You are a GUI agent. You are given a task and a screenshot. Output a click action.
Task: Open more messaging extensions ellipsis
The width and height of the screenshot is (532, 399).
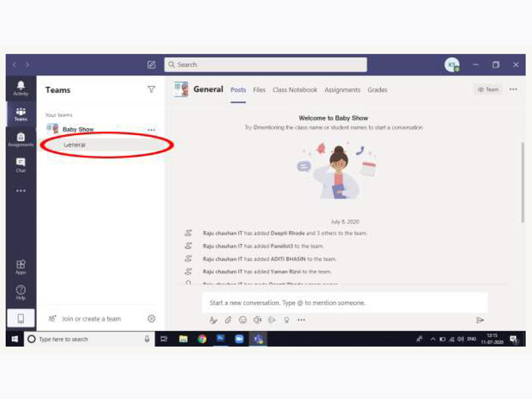301,320
